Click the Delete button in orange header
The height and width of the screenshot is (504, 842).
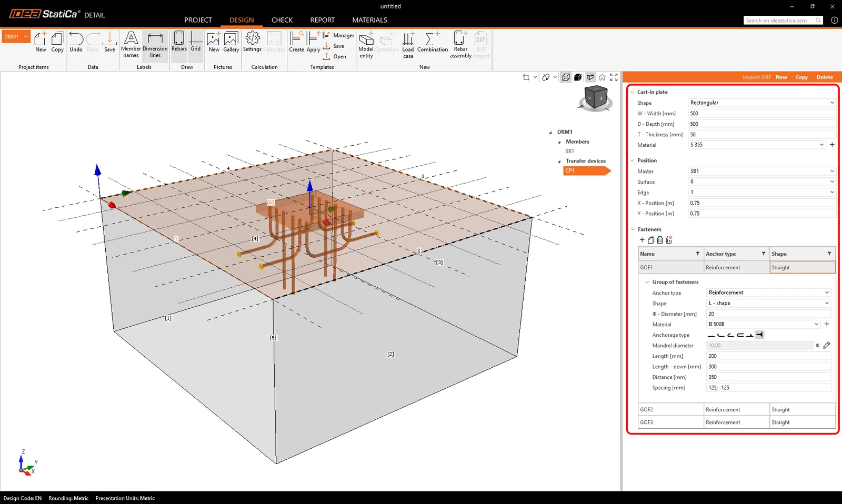point(825,77)
